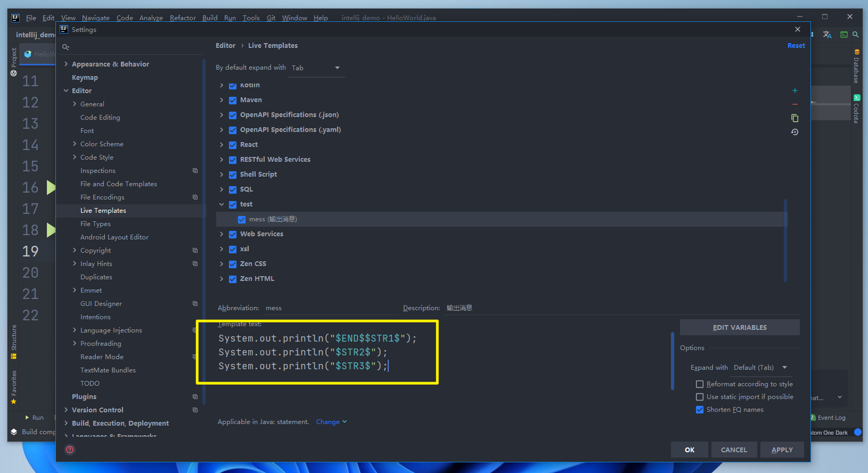Toggle the Shell Script group checkbox
Screen dimensions: 868x473
pos(233,175)
